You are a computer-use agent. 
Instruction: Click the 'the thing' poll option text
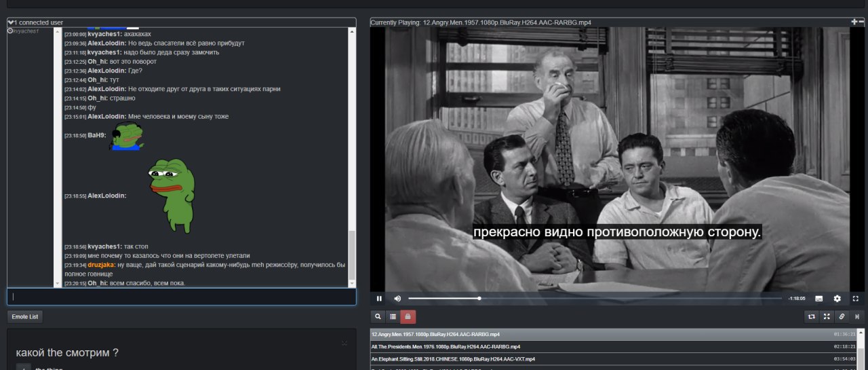coord(49,369)
